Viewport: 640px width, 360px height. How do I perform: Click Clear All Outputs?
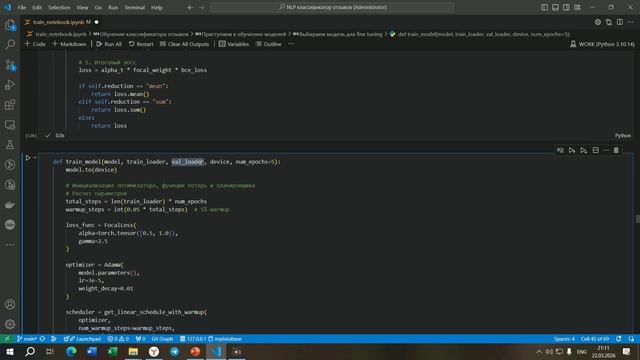pyautogui.click(x=184, y=44)
